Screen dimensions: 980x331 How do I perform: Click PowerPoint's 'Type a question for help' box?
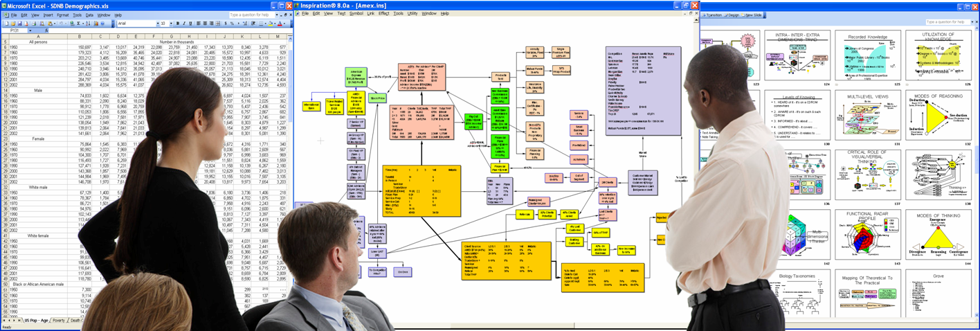[946, 21]
